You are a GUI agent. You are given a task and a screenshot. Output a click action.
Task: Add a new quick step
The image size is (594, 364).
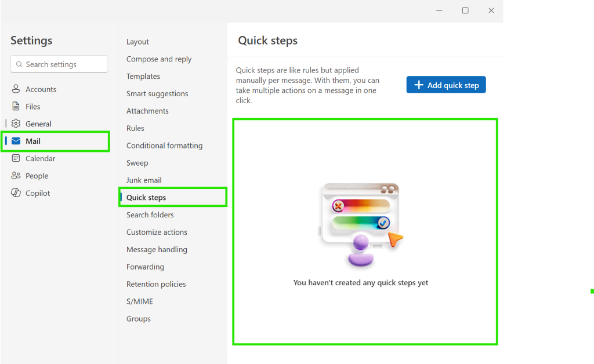pyautogui.click(x=446, y=85)
